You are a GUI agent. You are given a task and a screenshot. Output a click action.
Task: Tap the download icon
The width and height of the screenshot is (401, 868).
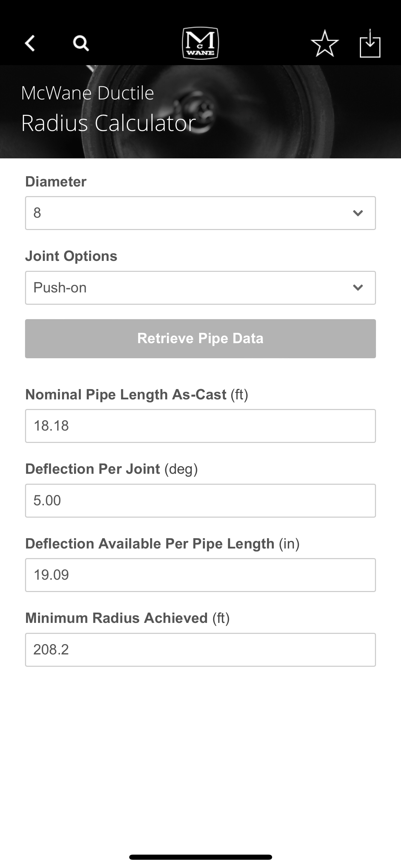370,44
